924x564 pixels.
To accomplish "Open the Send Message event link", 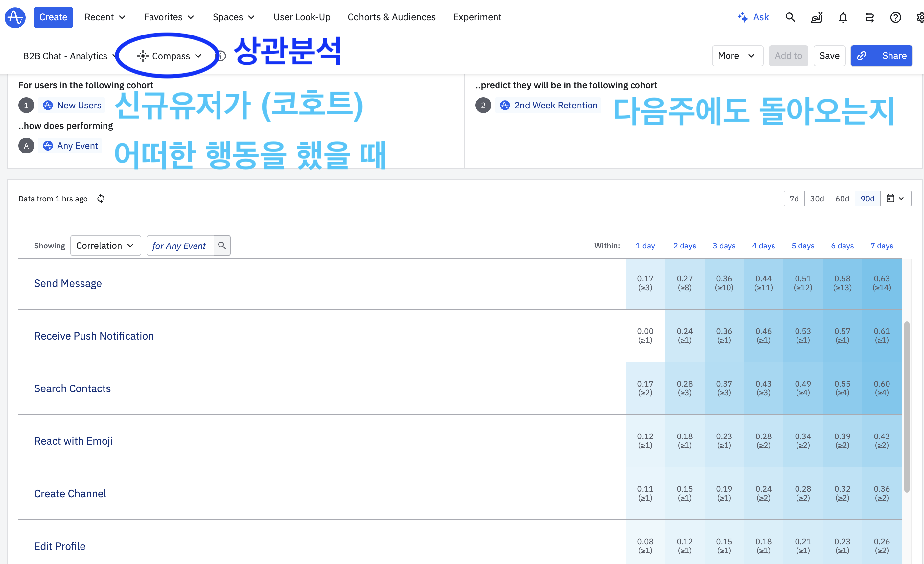I will point(68,283).
